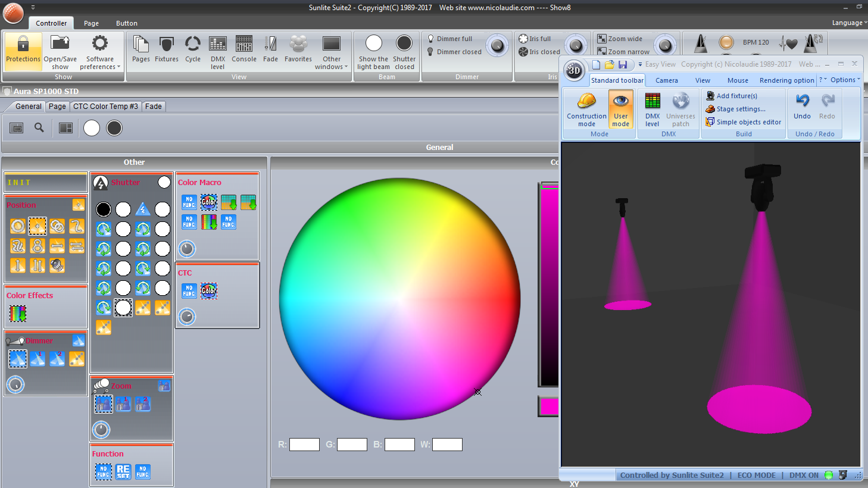Click the metronome icon with sync arrows
The height and width of the screenshot is (488, 868).
pyautogui.click(x=813, y=43)
